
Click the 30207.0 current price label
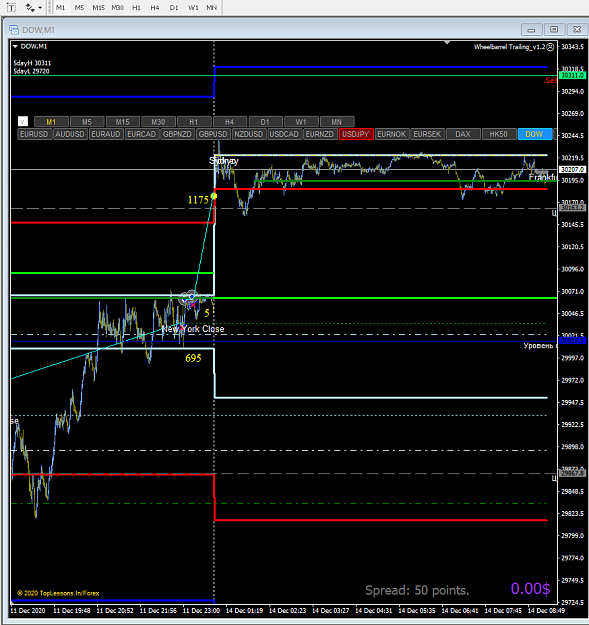pos(572,169)
